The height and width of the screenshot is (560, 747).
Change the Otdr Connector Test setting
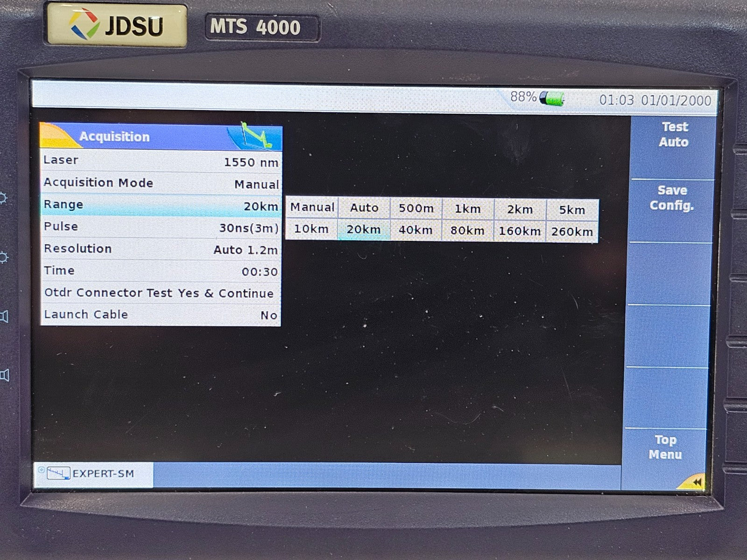pos(161,293)
